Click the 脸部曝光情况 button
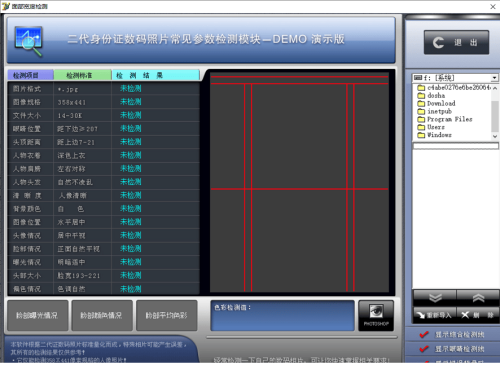500x365 pixels. coord(37,315)
